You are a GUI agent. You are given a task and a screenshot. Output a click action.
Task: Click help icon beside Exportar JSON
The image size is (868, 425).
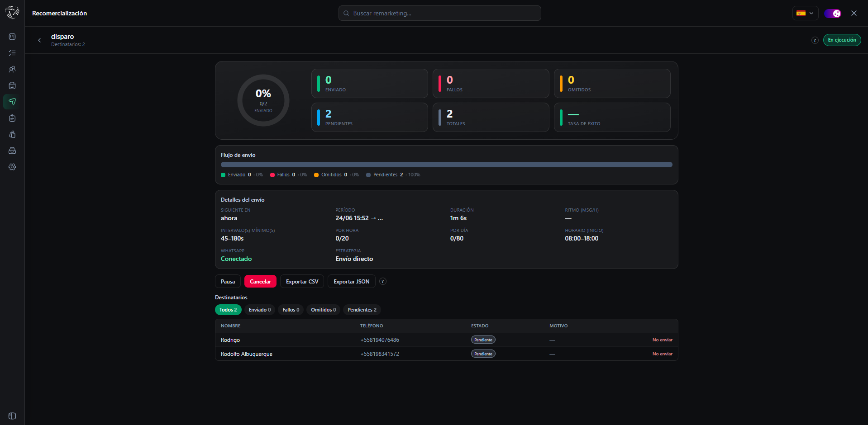tap(382, 281)
